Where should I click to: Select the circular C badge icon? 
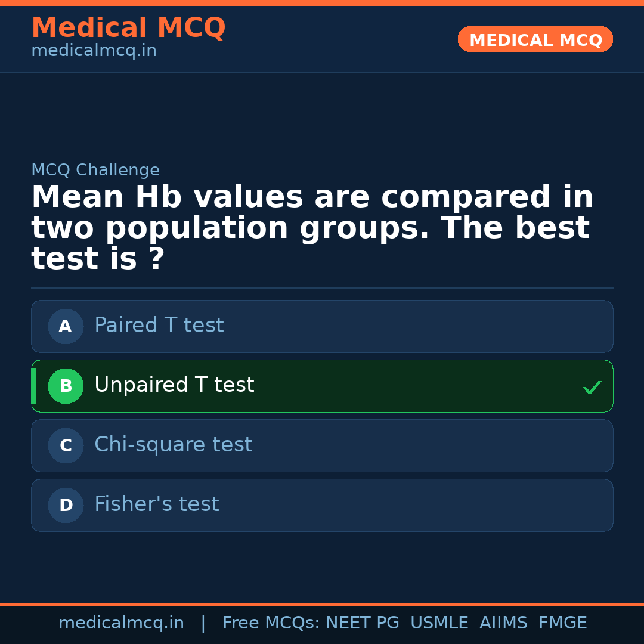[66, 445]
